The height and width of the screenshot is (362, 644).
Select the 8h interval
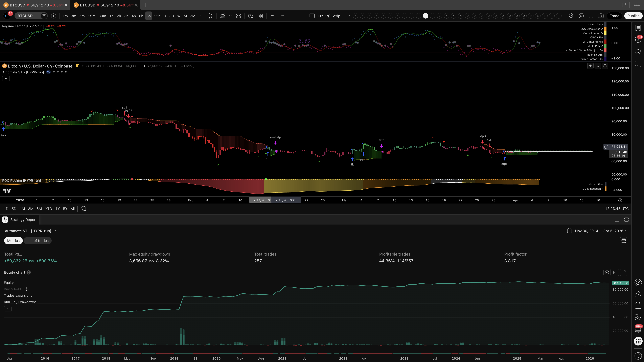[x=148, y=16]
